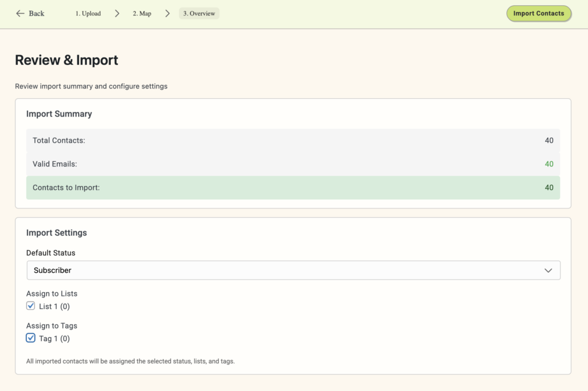Click the checkmark icon inside List 1 checkbox
This screenshot has width=588, height=391.
(30, 305)
